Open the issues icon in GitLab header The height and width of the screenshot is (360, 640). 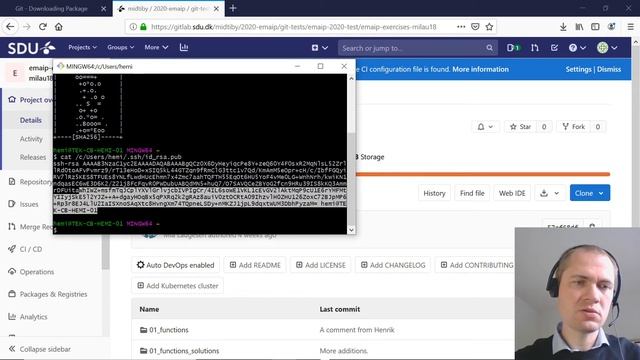513,48
